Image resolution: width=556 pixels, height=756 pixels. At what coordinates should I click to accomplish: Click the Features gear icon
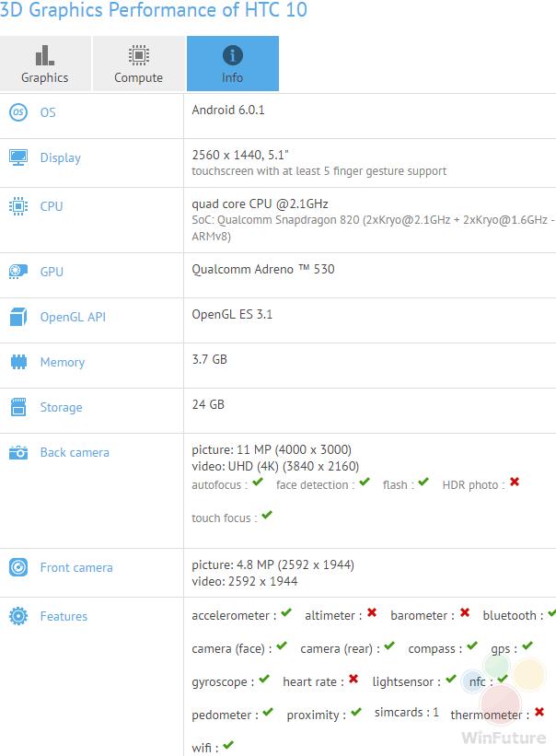tap(18, 616)
